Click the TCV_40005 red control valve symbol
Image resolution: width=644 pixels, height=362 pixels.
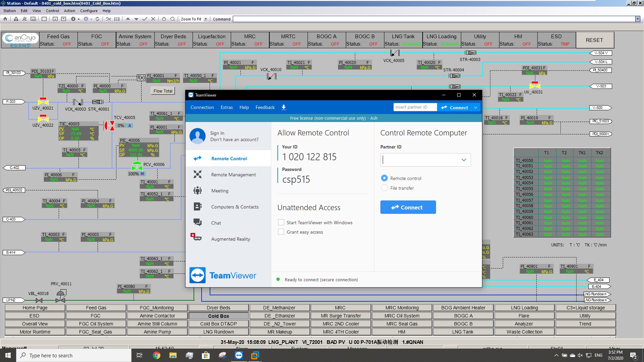tap(109, 126)
